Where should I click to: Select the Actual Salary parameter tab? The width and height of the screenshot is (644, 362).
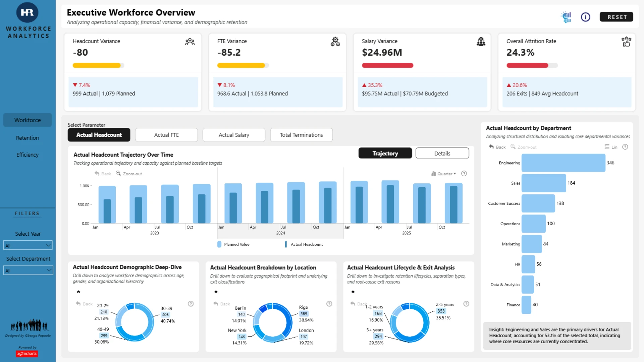pos(234,135)
